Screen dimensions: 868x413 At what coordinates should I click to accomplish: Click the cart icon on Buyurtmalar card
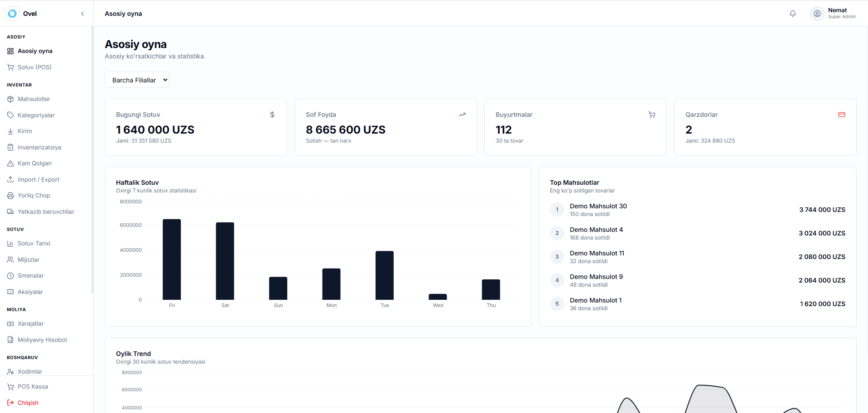[x=652, y=115]
